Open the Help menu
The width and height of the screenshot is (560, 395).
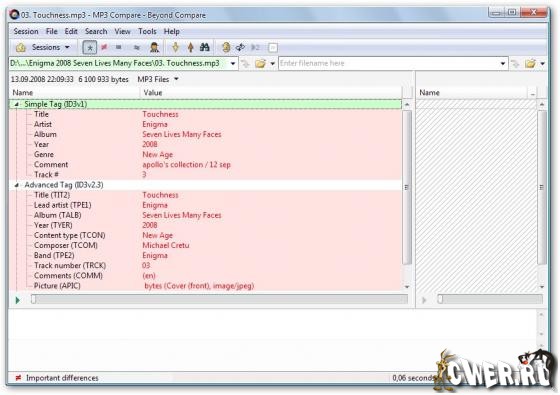pyautogui.click(x=171, y=31)
